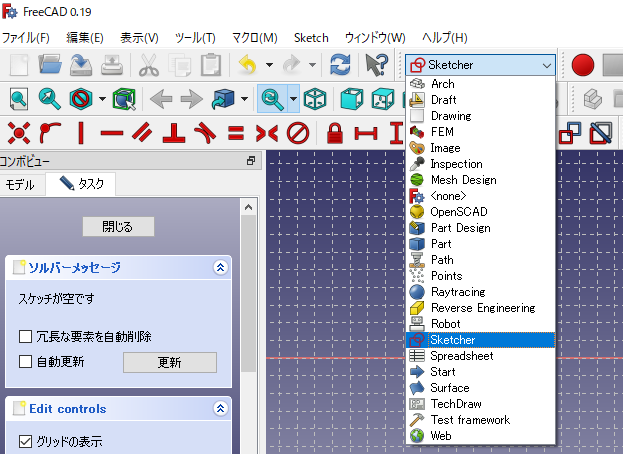Click the Redo arrow icon

pos(292,65)
